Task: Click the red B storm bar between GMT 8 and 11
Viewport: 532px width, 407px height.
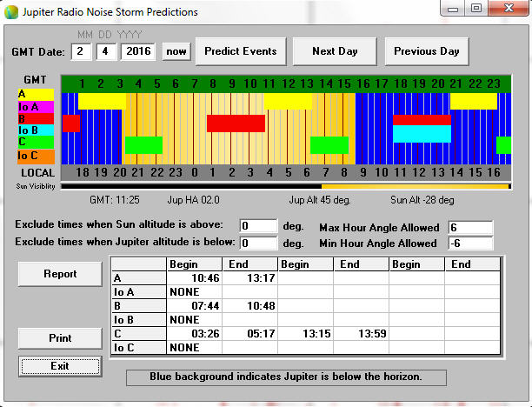Action: (236, 123)
